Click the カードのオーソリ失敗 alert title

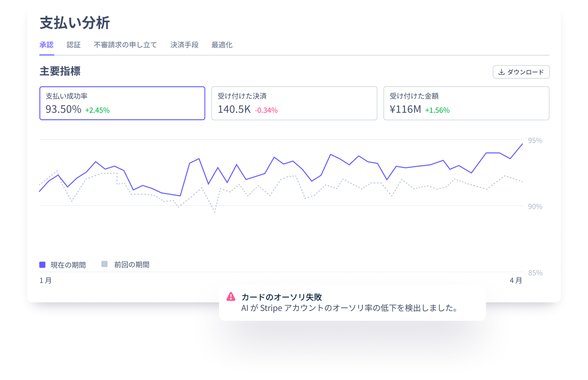pyautogui.click(x=282, y=297)
